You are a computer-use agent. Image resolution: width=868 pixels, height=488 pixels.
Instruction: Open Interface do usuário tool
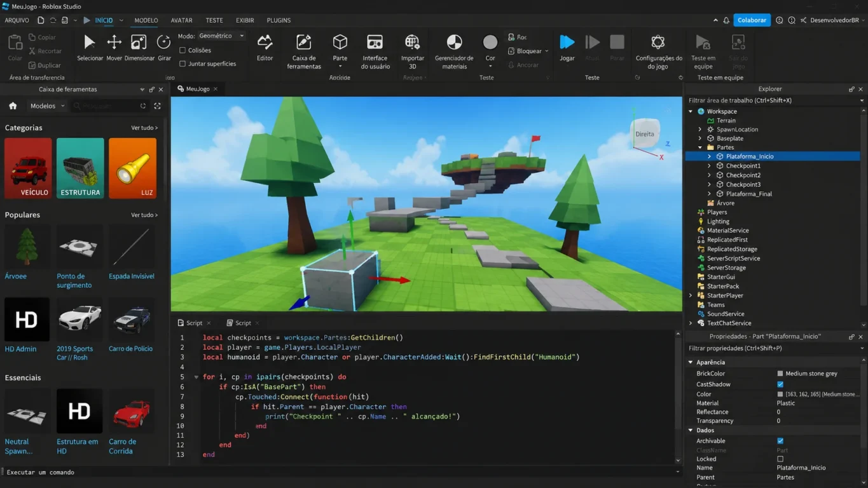pyautogui.click(x=375, y=51)
